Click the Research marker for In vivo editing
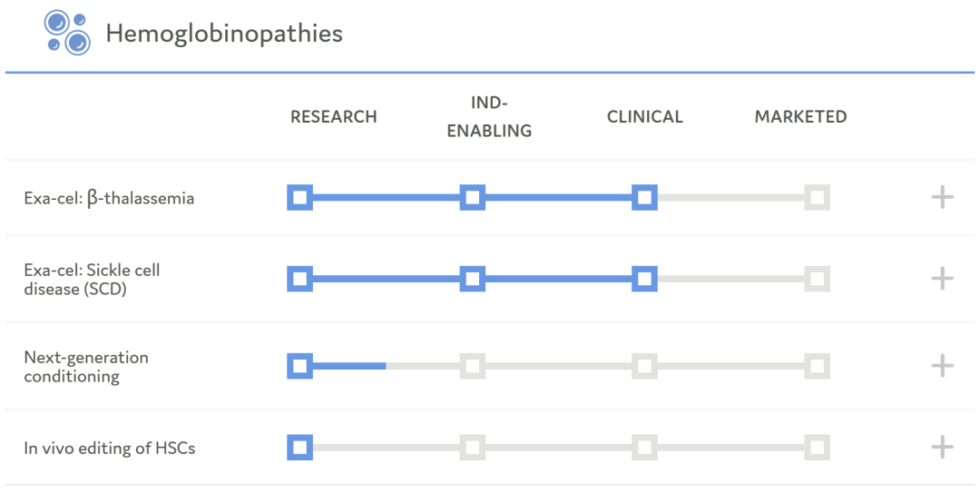 [300, 447]
